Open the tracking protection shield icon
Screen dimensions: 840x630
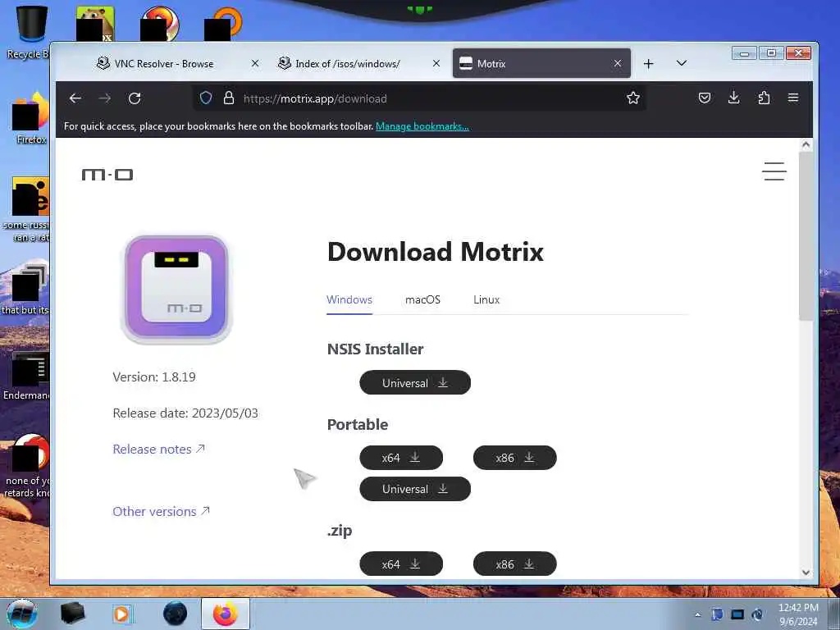click(x=206, y=98)
